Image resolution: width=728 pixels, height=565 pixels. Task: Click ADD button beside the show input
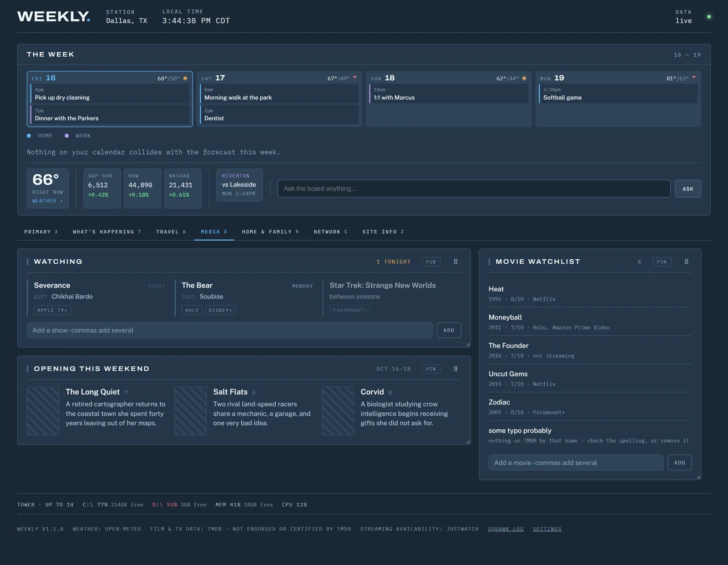[x=449, y=330]
